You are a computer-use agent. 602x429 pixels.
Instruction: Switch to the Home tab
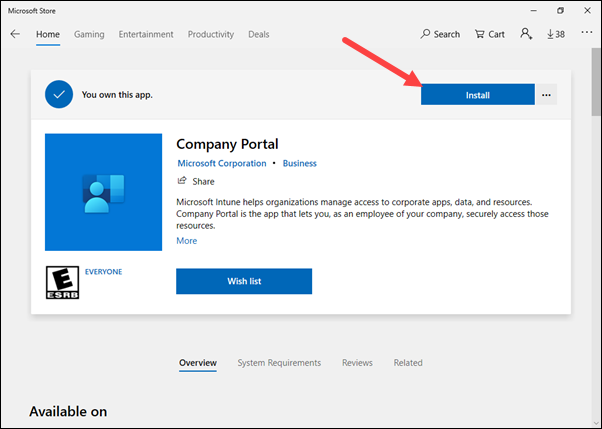48,35
